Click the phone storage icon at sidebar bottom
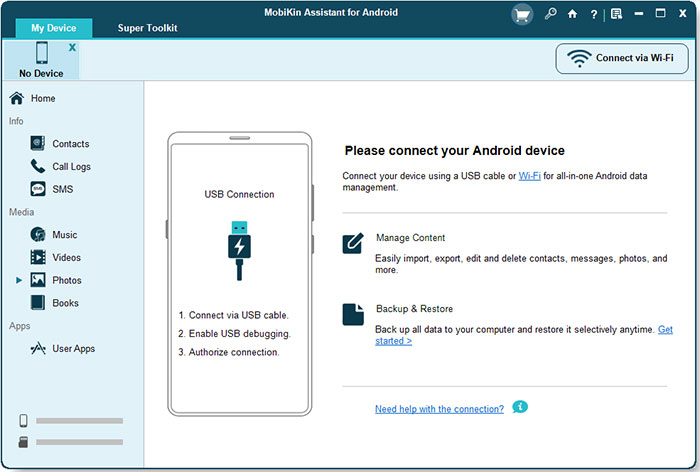This screenshot has height=472, width=700. [23, 421]
